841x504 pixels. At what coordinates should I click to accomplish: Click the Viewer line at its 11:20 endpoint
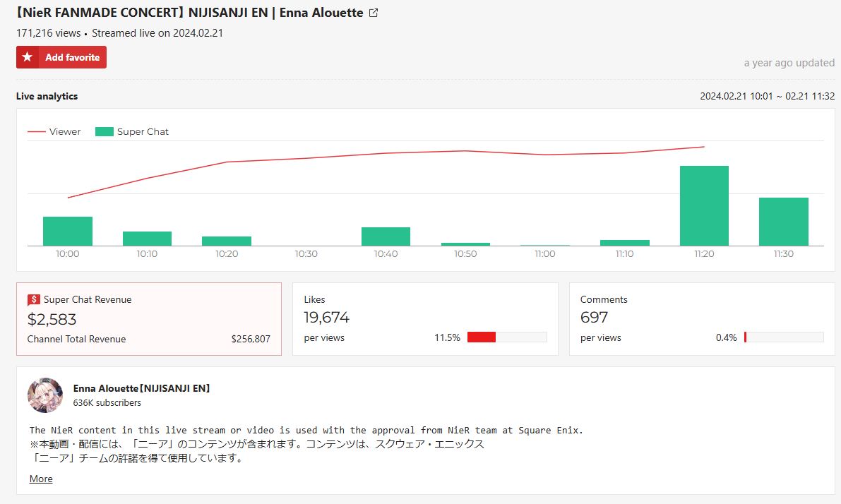click(x=704, y=147)
